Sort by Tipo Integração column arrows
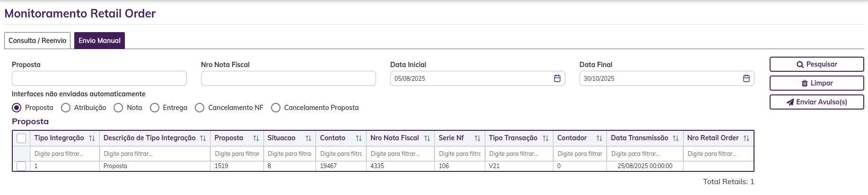868x195 pixels. 92,138
